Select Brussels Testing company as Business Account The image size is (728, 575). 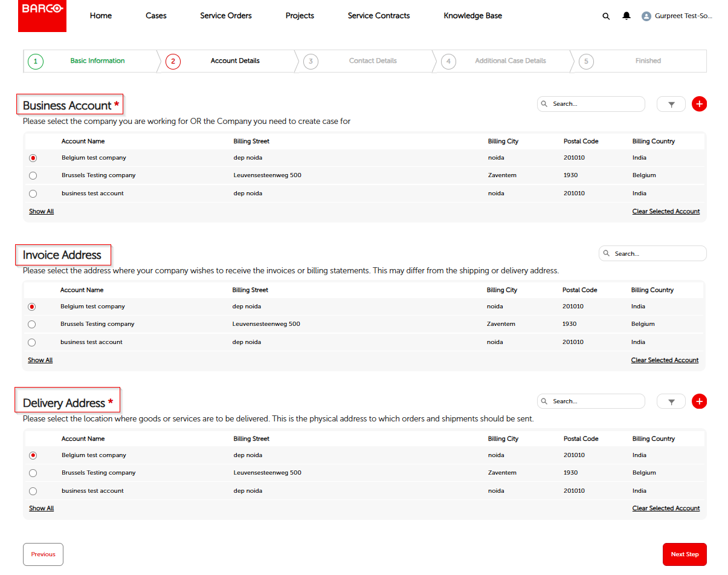coord(32,175)
